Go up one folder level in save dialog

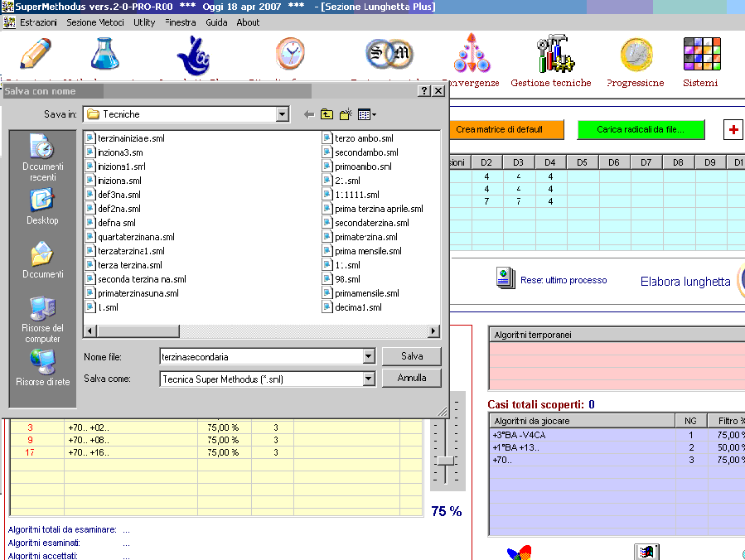coord(327,114)
